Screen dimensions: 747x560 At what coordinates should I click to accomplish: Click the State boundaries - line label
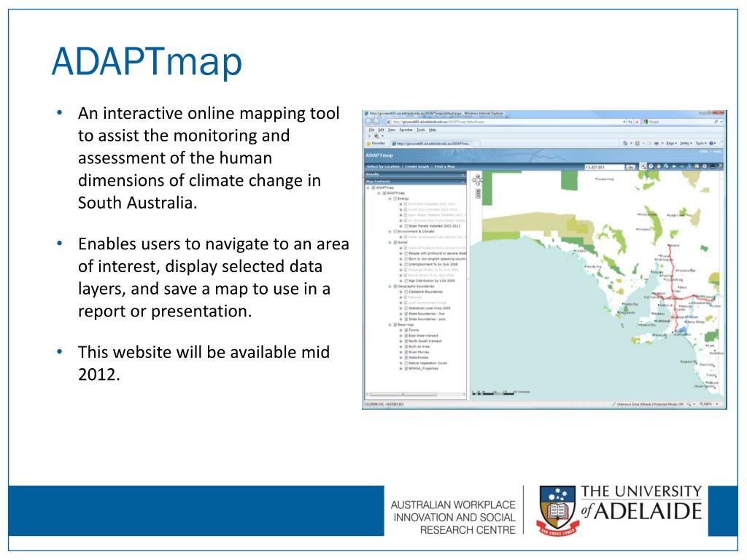tap(426, 314)
